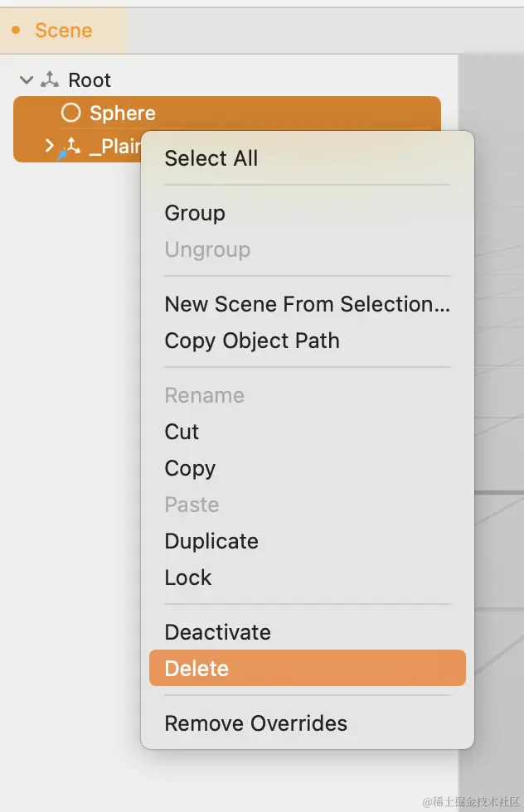Click the Root transform icon
Viewport: 524px width, 812px height.
[x=50, y=80]
